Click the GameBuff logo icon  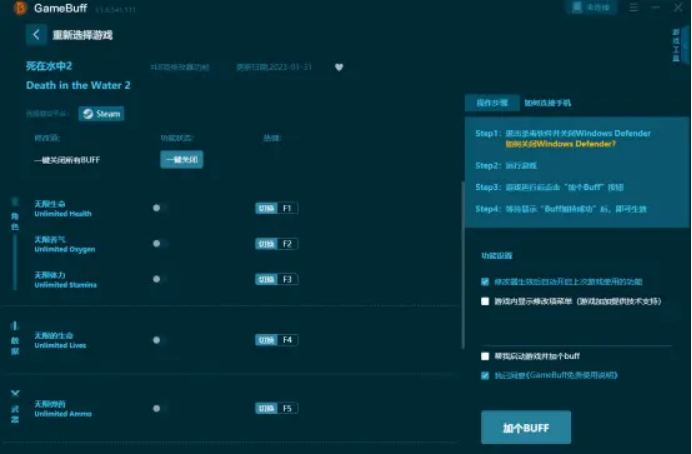click(20, 8)
